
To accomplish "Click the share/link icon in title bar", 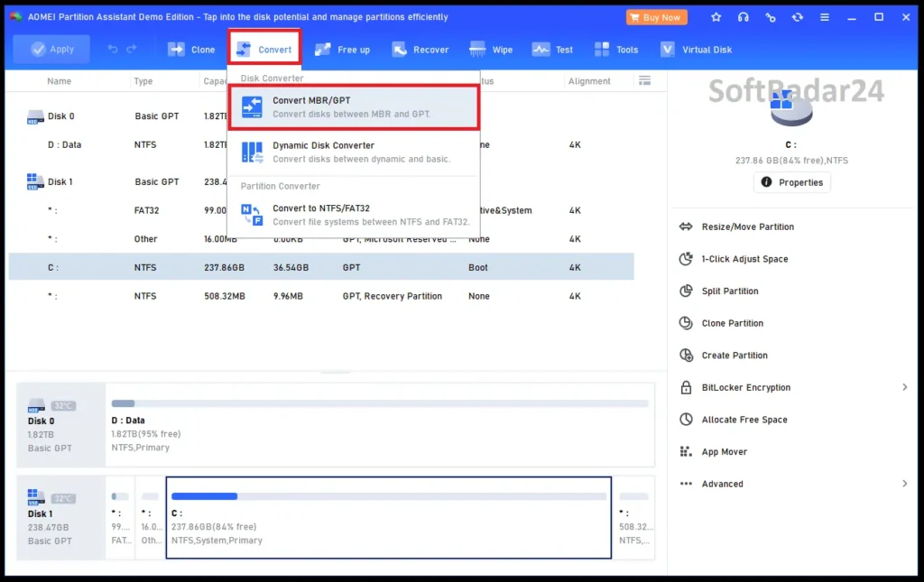I will point(771,17).
